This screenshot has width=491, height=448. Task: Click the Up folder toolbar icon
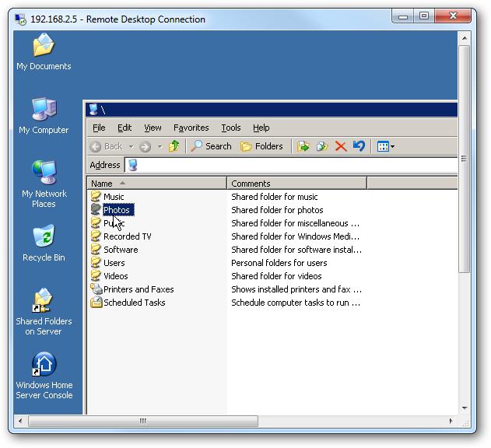pos(174,146)
